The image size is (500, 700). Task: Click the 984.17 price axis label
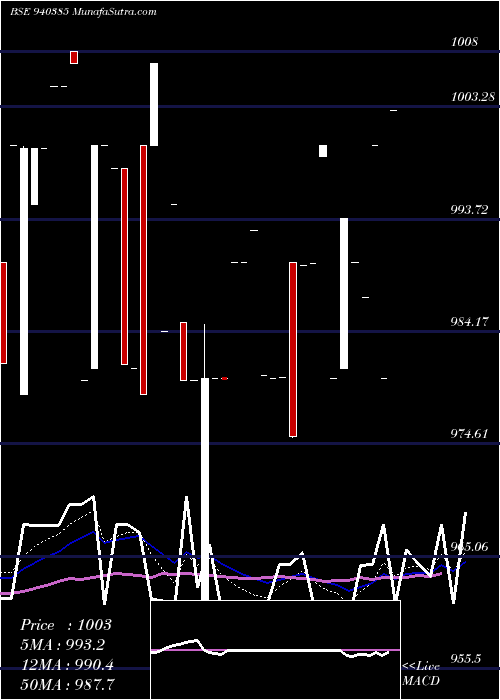click(x=469, y=321)
